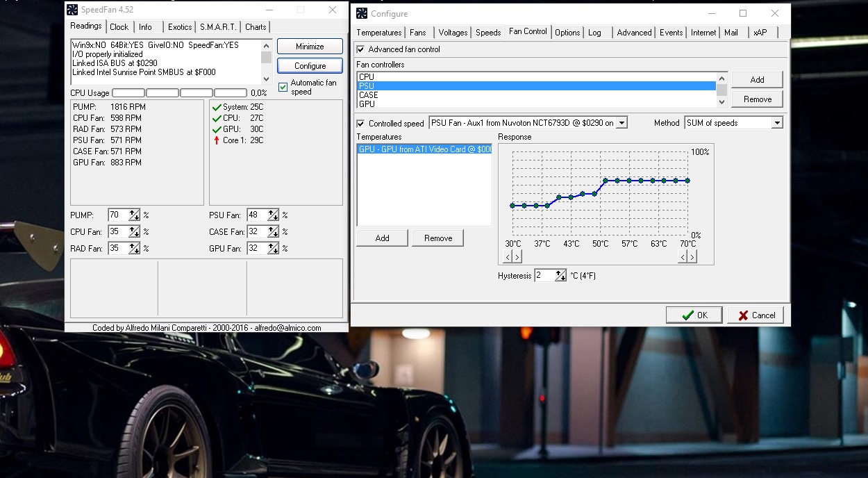
Task: Open the Advanced tab
Action: pyautogui.click(x=634, y=33)
